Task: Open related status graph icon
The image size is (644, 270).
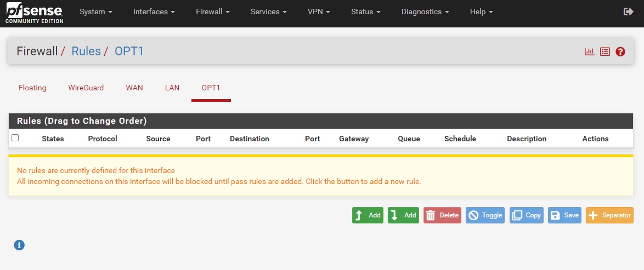Action: pos(590,51)
